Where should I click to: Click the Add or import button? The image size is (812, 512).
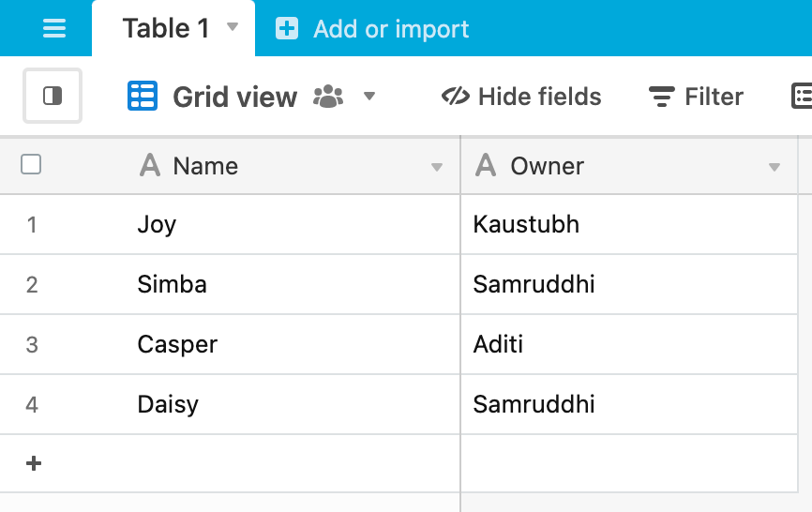372,28
